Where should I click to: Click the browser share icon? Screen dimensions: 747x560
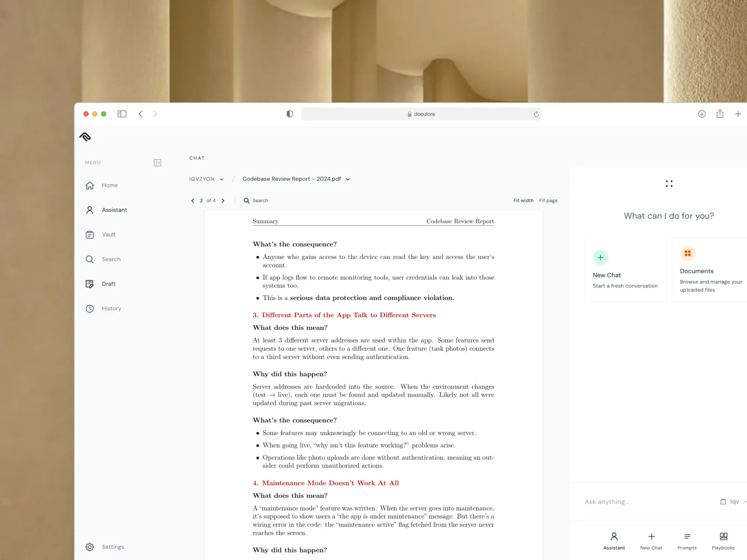point(720,114)
